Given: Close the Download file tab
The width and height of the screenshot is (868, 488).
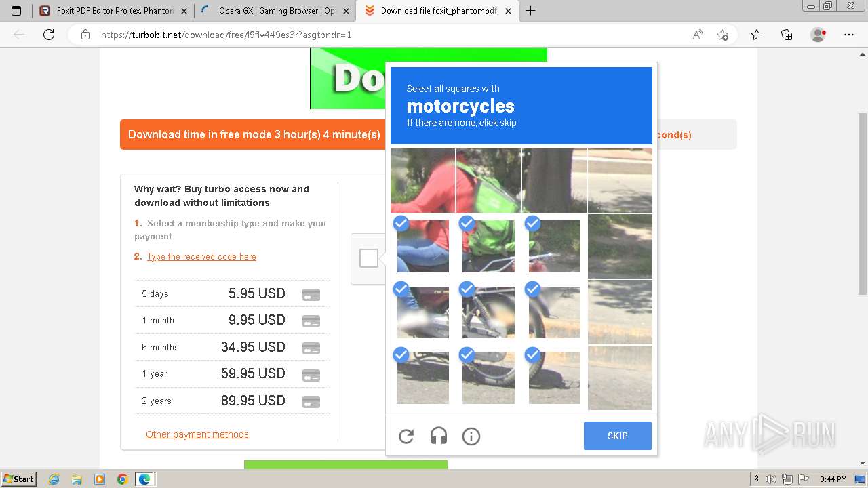Looking at the screenshot, I should coord(509,11).
